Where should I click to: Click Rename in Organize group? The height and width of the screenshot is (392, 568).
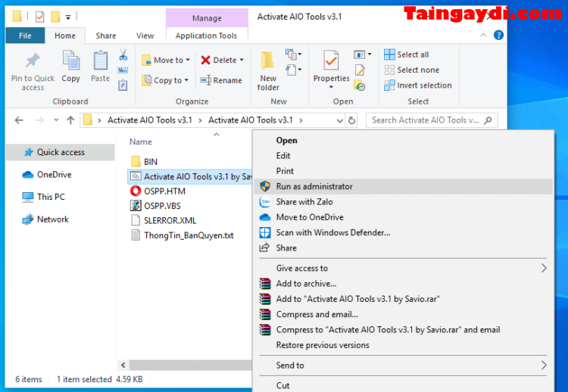pos(221,80)
